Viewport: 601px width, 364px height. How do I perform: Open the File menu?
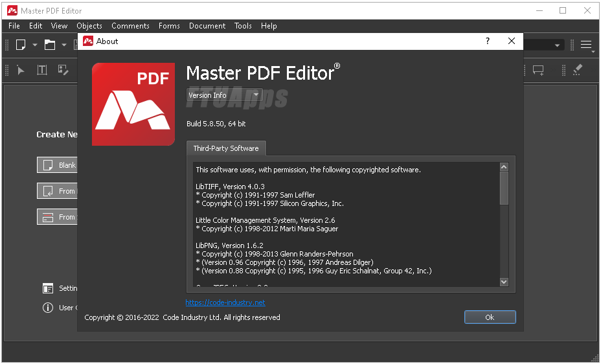tap(14, 26)
